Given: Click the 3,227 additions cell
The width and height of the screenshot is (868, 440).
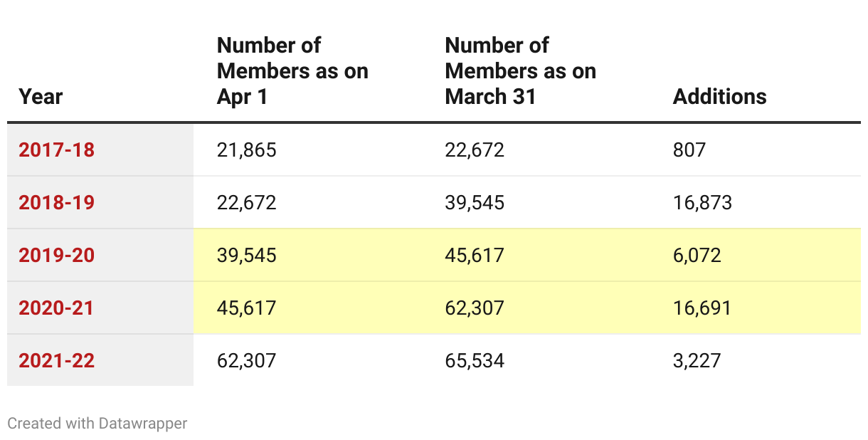Looking at the screenshot, I should [697, 361].
